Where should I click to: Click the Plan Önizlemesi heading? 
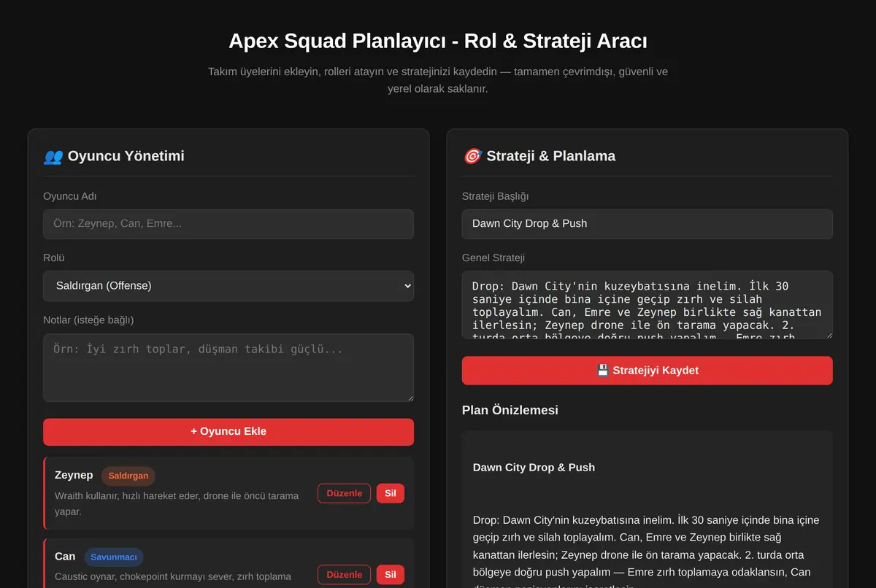[x=510, y=410]
